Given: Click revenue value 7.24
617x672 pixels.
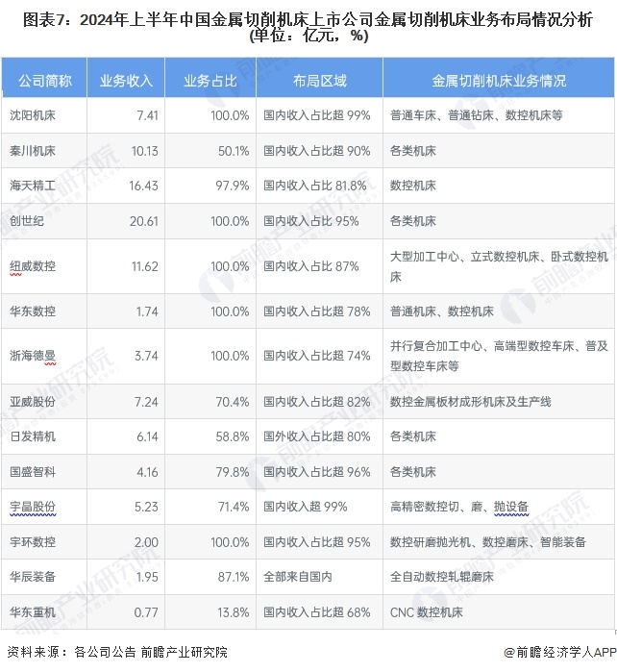Looking at the screenshot, I should pyautogui.click(x=146, y=402).
